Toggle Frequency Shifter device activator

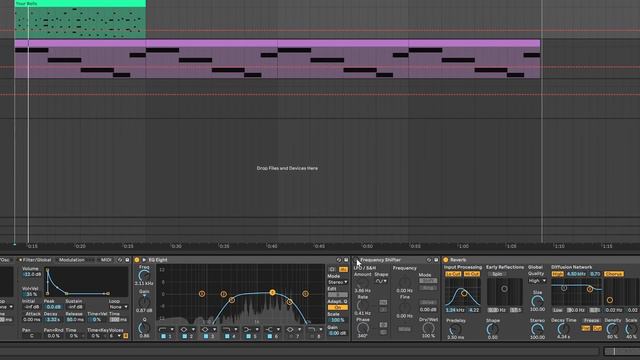point(356,260)
